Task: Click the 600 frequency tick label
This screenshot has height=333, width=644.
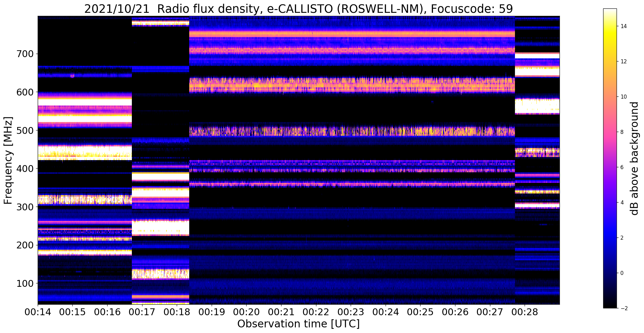Action: (24, 92)
